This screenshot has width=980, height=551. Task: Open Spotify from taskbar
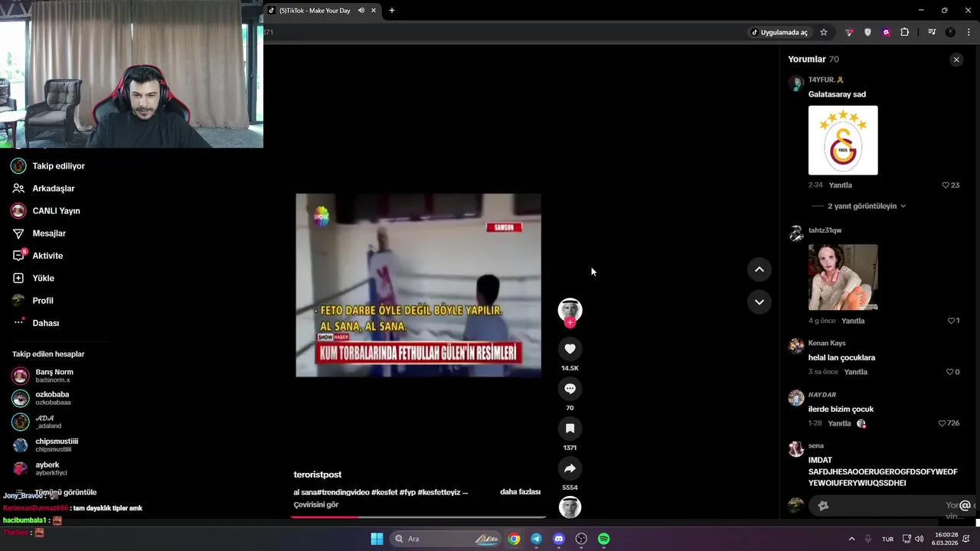coord(603,539)
